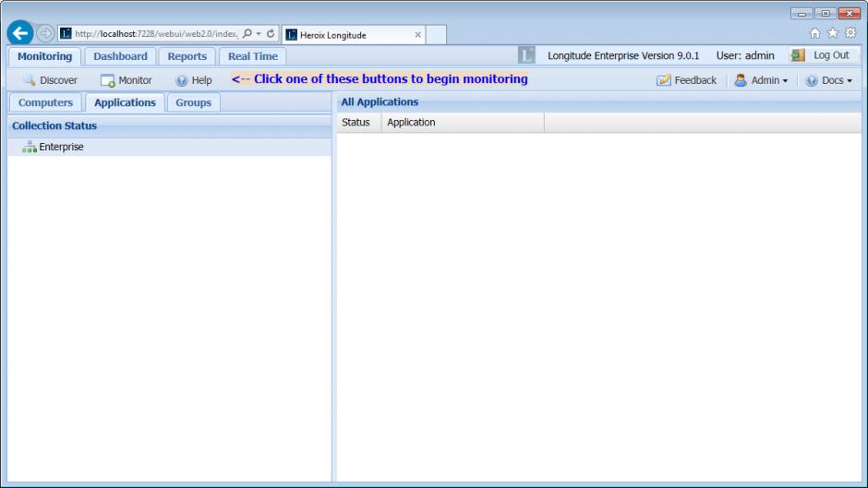Select the Heroix Longitude browser tab
Screen dimensions: 868x488
[x=354, y=35]
